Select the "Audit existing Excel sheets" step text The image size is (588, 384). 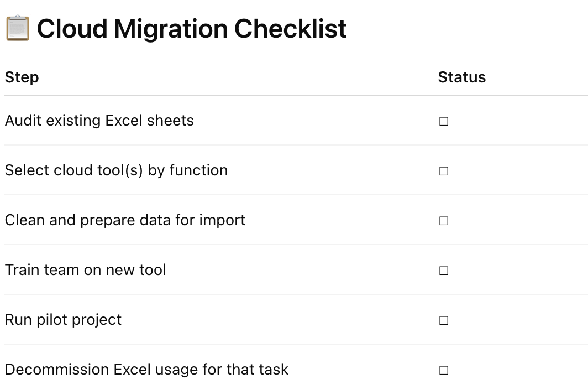point(99,121)
